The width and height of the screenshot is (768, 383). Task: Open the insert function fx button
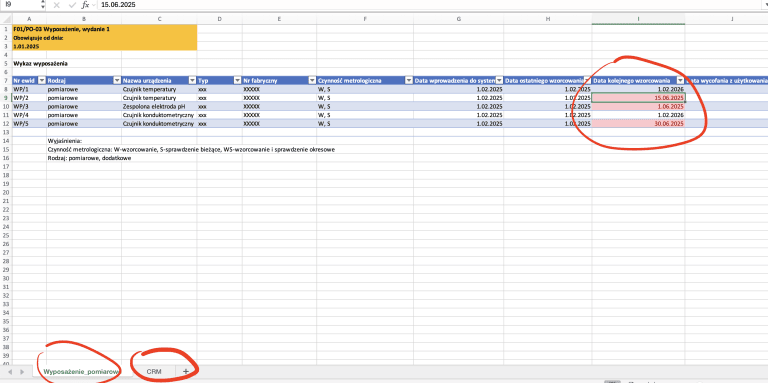(x=85, y=5)
